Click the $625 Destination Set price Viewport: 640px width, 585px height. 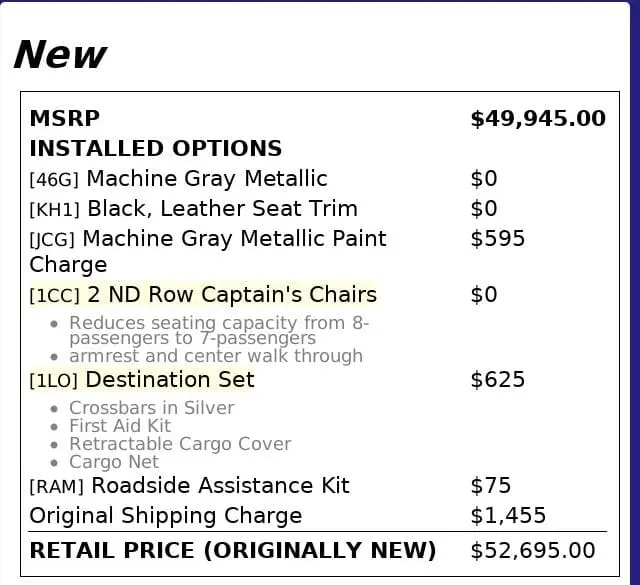[498, 380]
